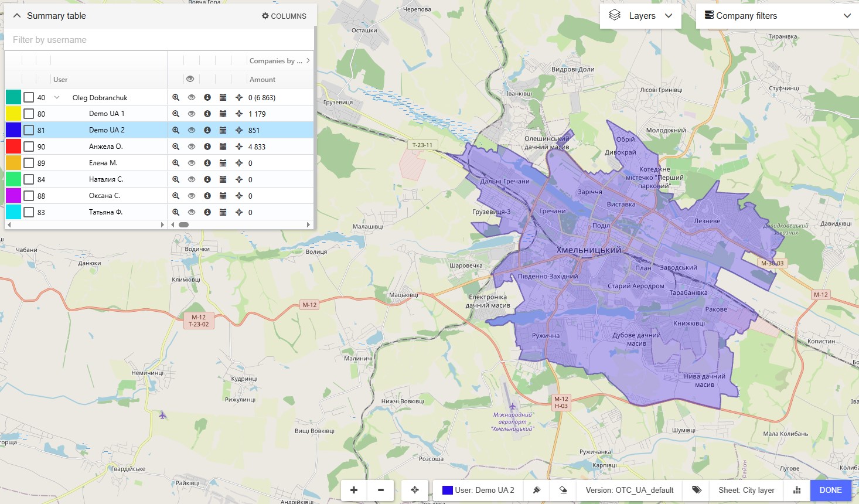Open the COLUMNS settings menu
The width and height of the screenshot is (859, 504).
point(284,16)
